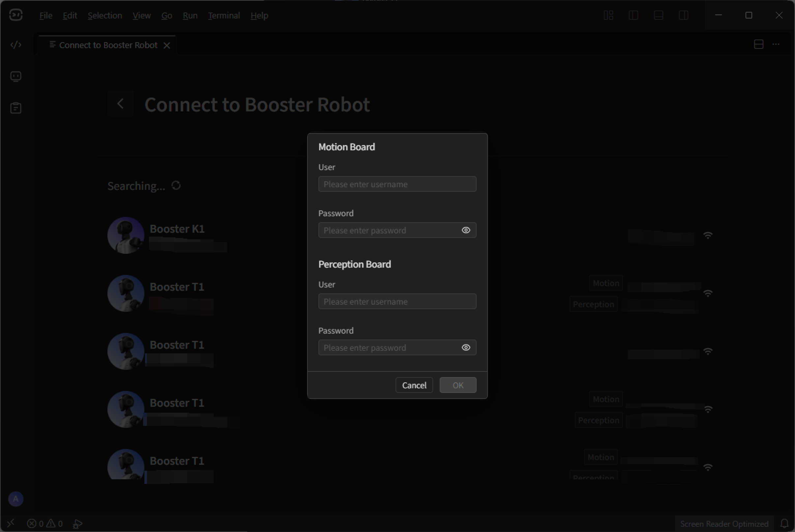The image size is (795, 532).
Task: Open the Run menu
Action: (190, 15)
